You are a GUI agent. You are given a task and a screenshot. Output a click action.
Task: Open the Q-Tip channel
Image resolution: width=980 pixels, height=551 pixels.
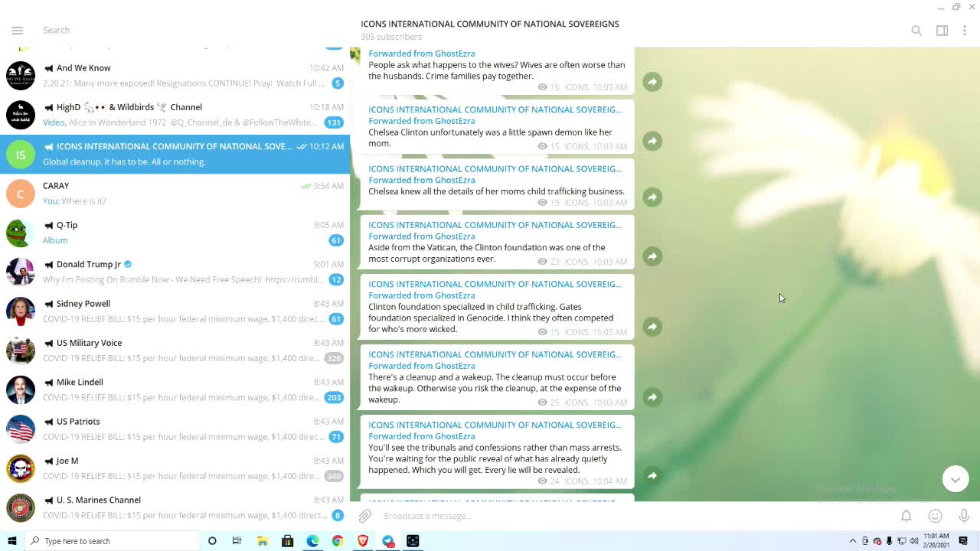coord(175,233)
